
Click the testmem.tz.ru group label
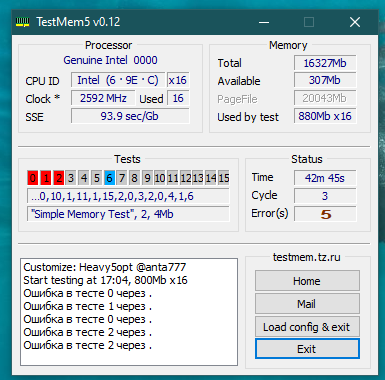coord(307,257)
